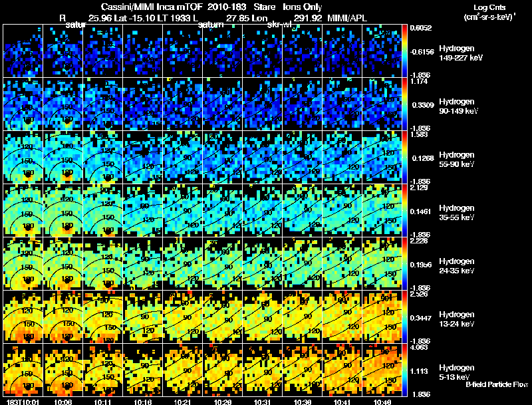Image resolution: width=532 pixels, height=405 pixels.
Task: Click the 10:11 time label
Action: tap(102, 402)
